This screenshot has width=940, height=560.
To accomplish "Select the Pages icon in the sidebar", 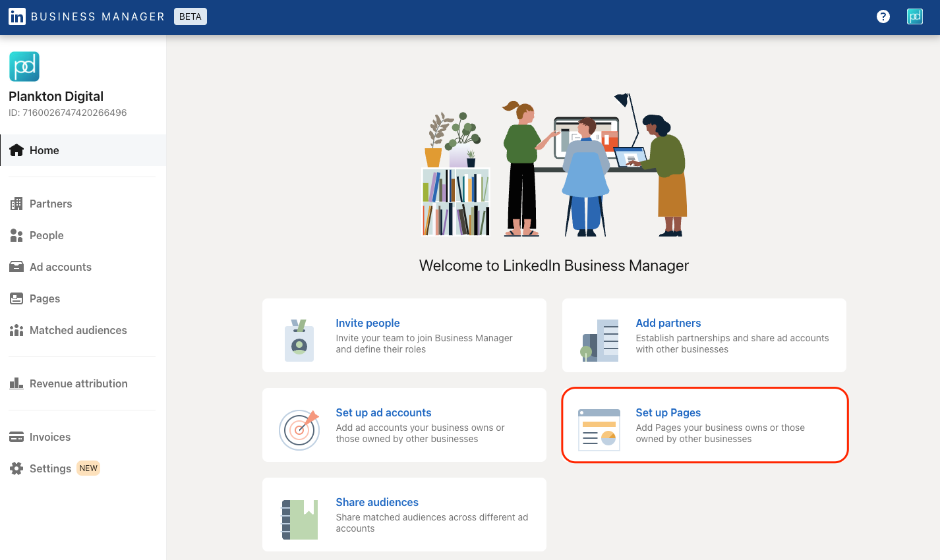I will point(16,298).
